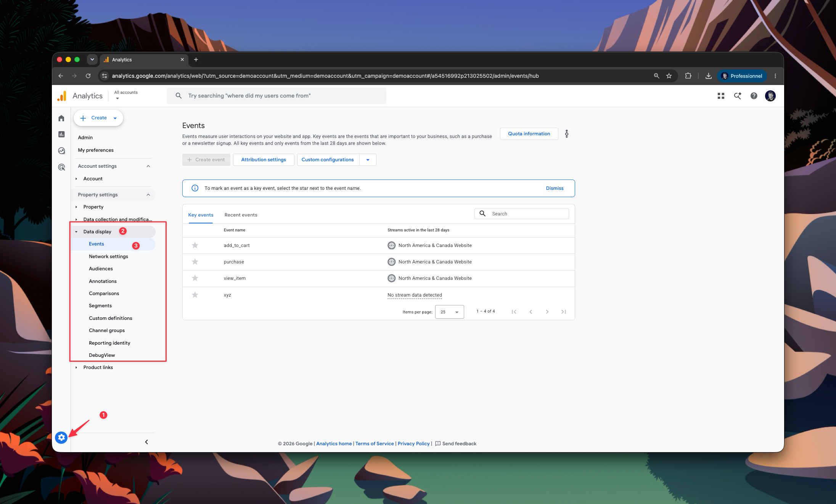Bookmark this page with star icon
The width and height of the screenshot is (836, 504).
[669, 76]
